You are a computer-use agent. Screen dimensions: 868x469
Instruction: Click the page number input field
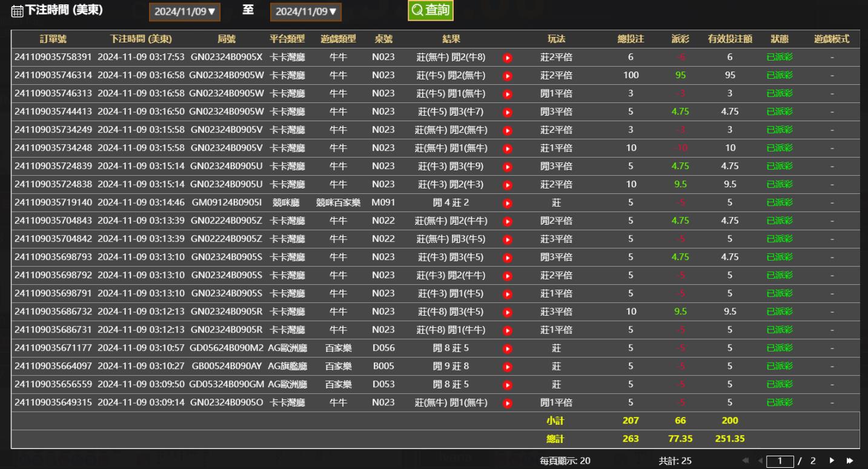point(780,461)
